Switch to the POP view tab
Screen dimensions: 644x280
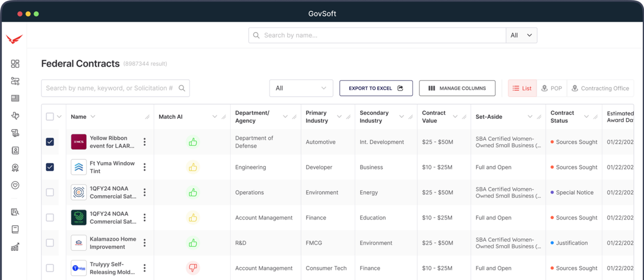point(552,88)
